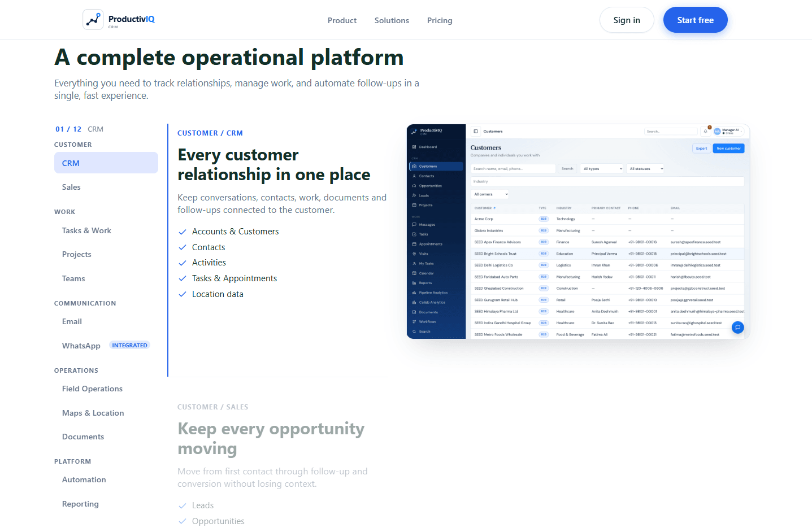Viewport: 812px width, 532px height.
Task: Open Workflows in the preview's dark sidebar
Action: click(436, 322)
